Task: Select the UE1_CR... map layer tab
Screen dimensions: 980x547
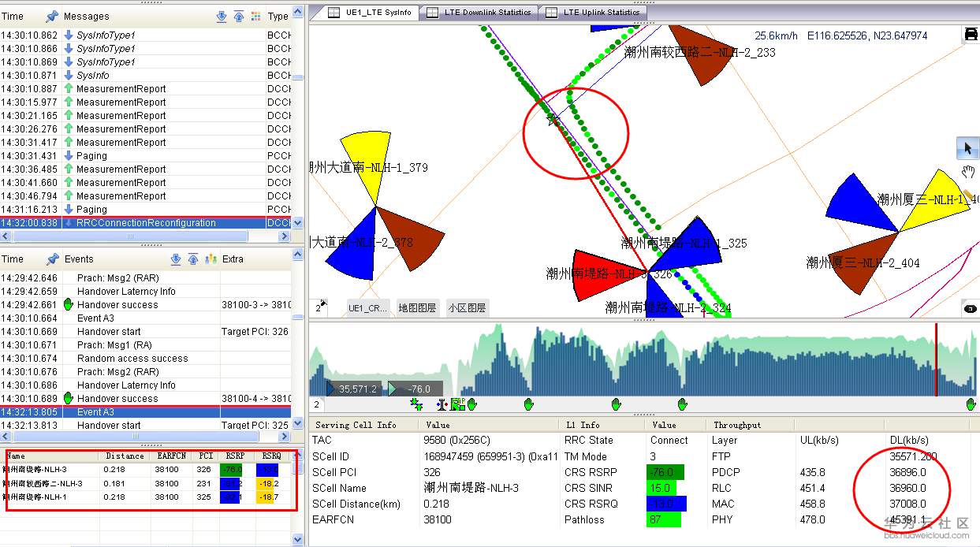Action: tap(368, 308)
